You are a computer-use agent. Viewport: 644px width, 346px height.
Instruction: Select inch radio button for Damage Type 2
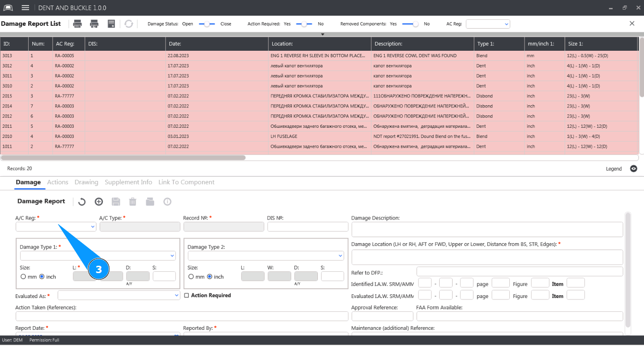pos(209,277)
